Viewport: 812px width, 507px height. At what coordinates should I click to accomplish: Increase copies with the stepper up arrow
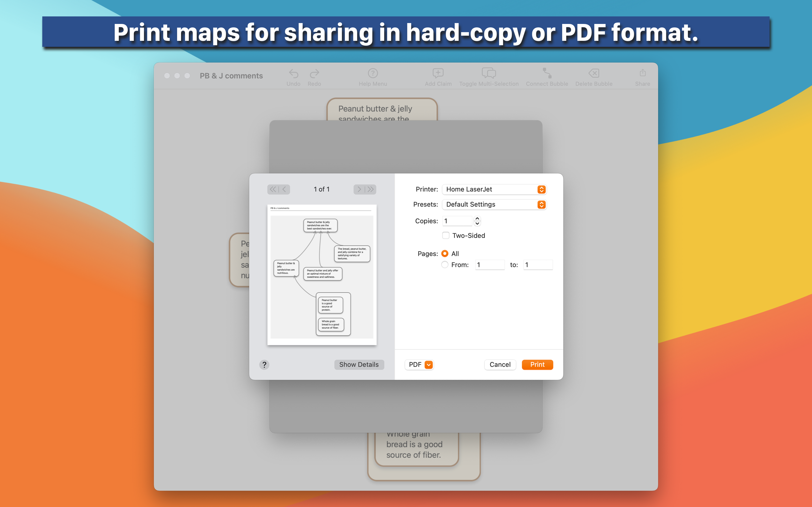click(x=477, y=219)
